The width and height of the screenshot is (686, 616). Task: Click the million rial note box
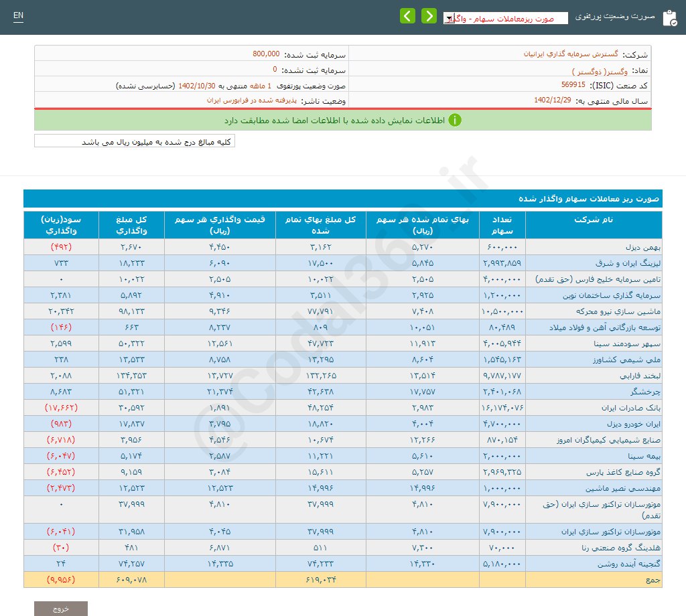(x=134, y=141)
